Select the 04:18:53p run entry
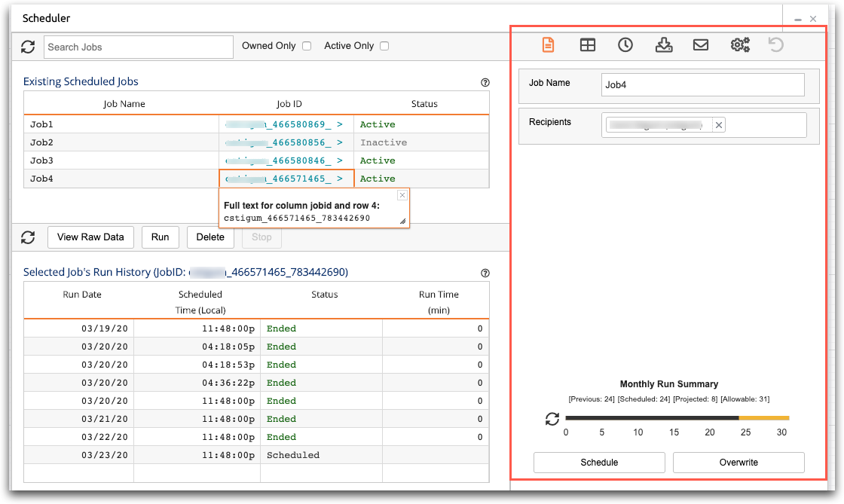The height and width of the screenshot is (504, 844). [x=228, y=365]
